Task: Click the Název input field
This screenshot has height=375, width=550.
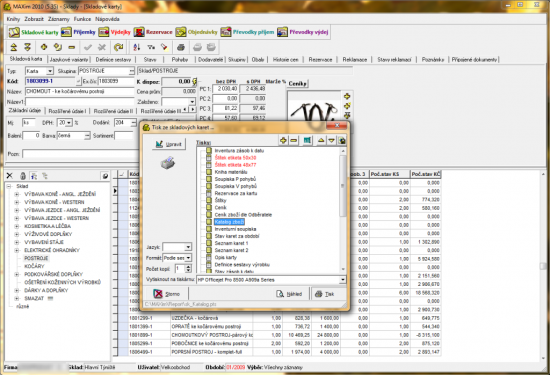Action: pos(80,92)
